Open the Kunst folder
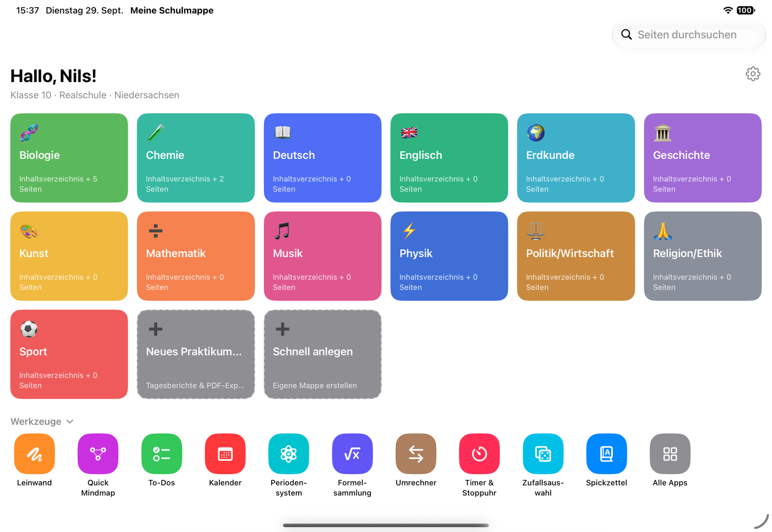 pos(69,256)
